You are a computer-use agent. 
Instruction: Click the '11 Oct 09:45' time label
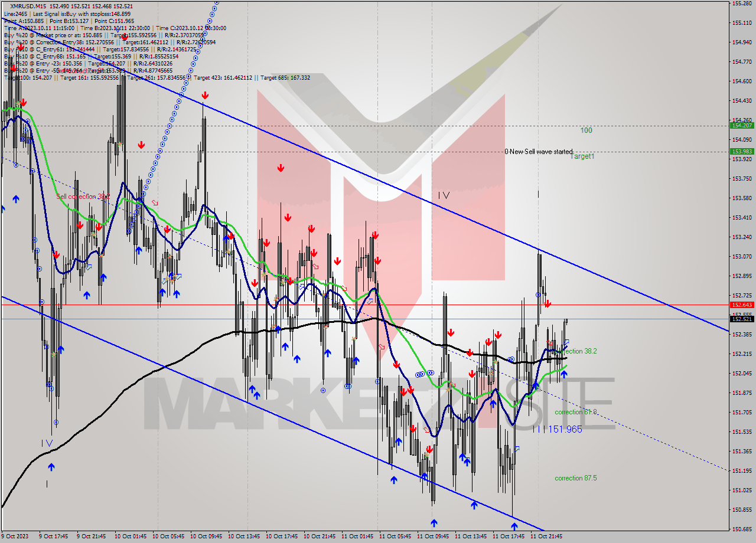coord(434,537)
